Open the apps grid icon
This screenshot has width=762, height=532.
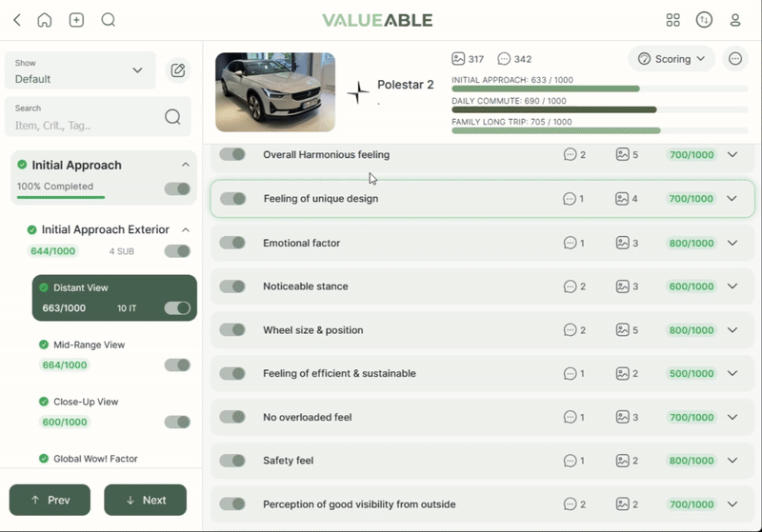[x=673, y=20]
